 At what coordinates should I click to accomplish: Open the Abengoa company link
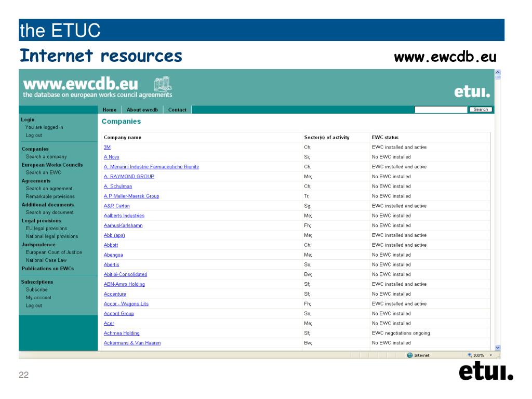(113, 255)
